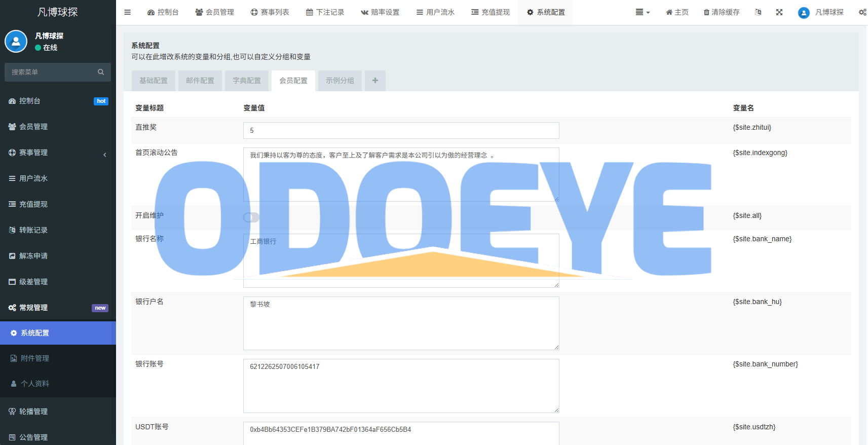The image size is (868, 445).
Task: Select sidebar 系统配置 item
Action: click(58, 333)
